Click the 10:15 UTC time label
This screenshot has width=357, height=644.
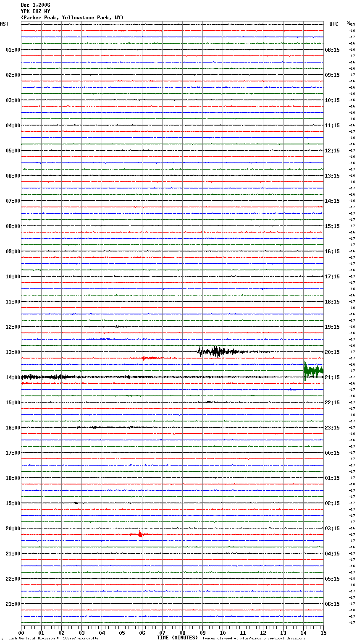click(x=332, y=100)
